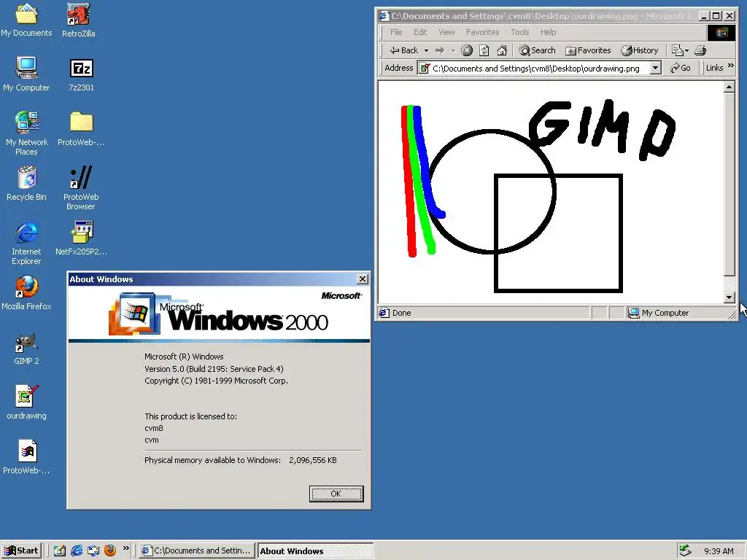This screenshot has height=560, width=747.
Task: Close the About Windows dialog with X
Action: coord(362,279)
